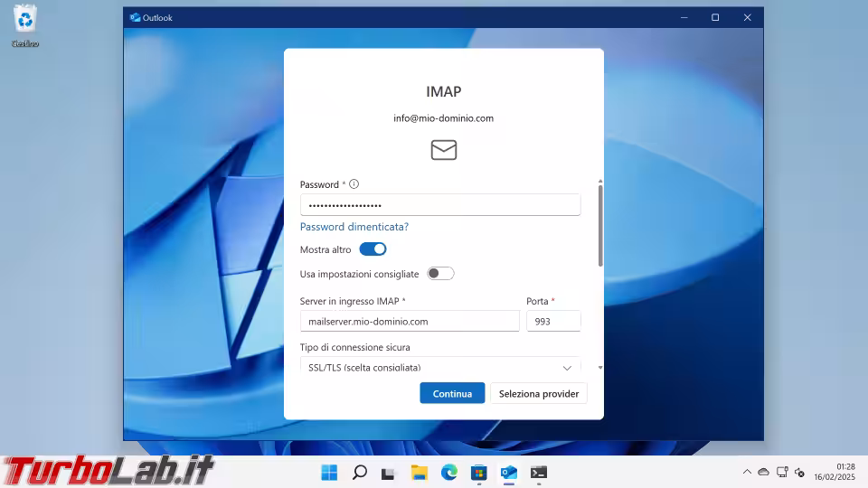Open Terminal from taskbar
868x488 pixels.
tap(539, 473)
